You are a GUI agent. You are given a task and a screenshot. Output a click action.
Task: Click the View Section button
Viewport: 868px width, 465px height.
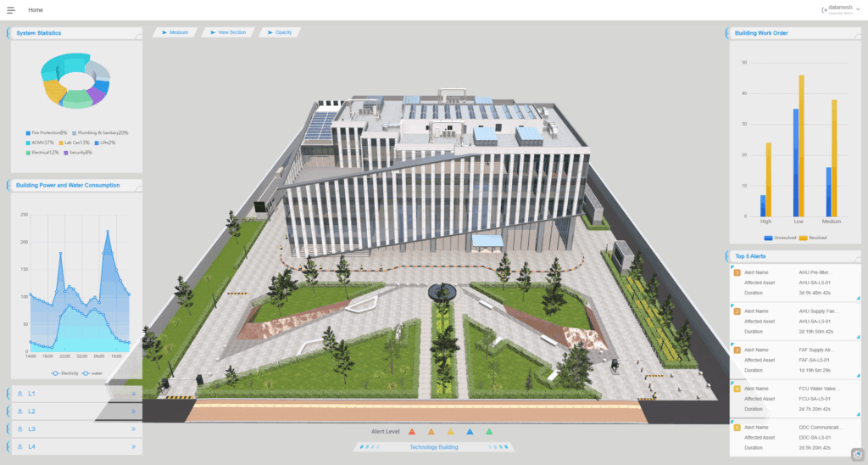point(228,32)
